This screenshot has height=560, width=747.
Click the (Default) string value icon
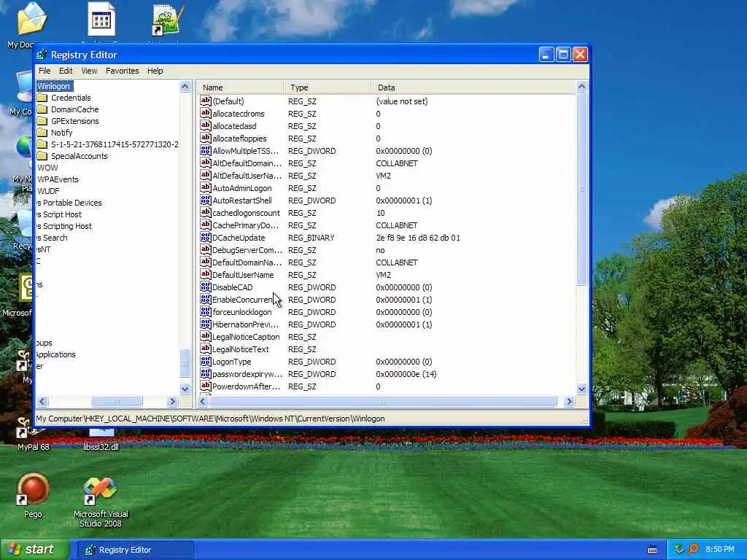pos(205,101)
